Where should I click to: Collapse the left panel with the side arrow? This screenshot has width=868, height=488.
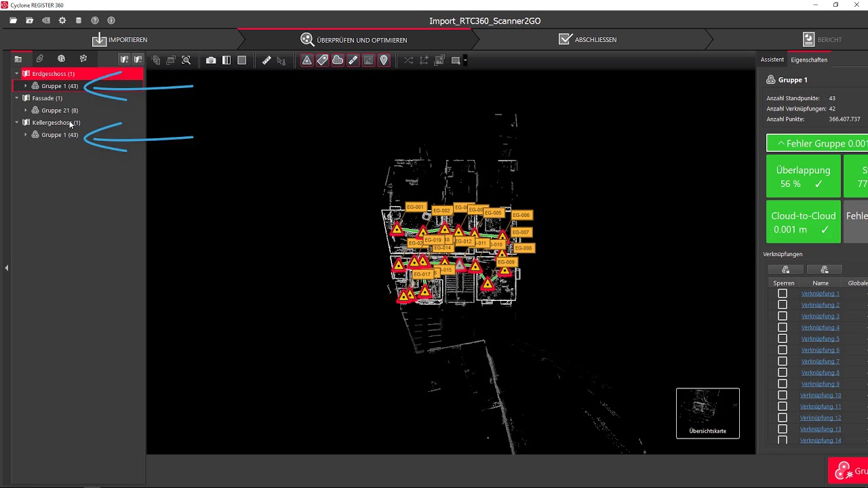click(6, 268)
